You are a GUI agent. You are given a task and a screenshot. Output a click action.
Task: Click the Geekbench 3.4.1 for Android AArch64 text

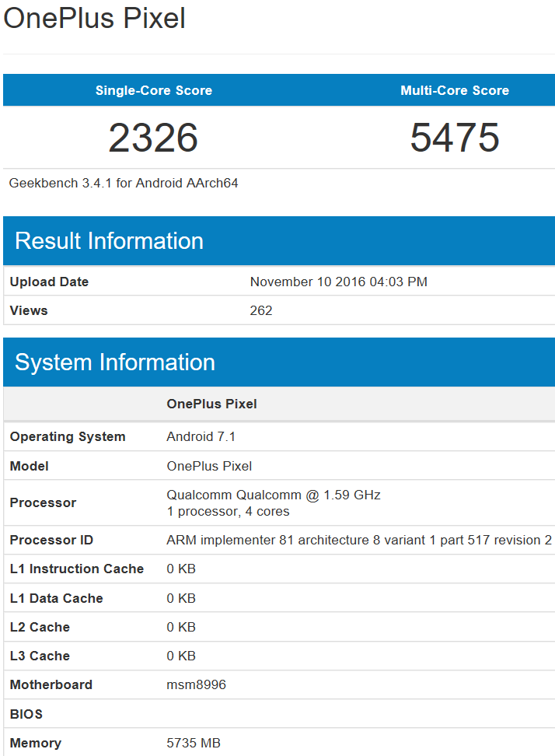click(x=124, y=184)
